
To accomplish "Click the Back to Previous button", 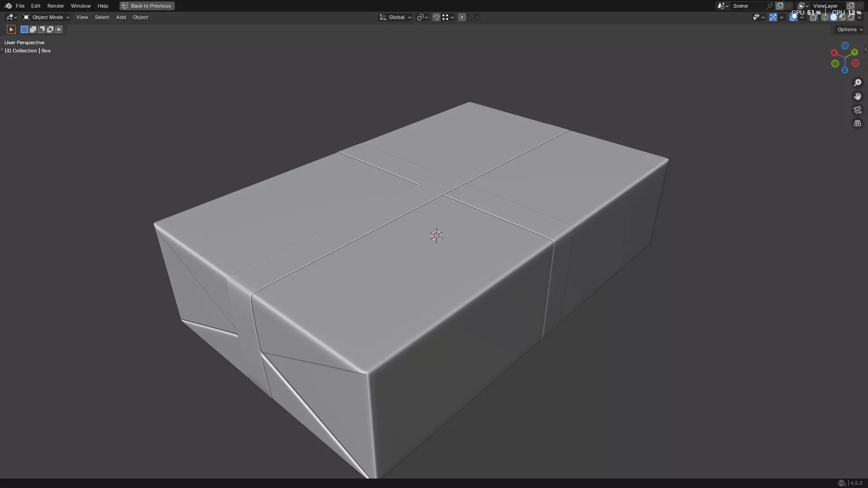I will point(147,6).
